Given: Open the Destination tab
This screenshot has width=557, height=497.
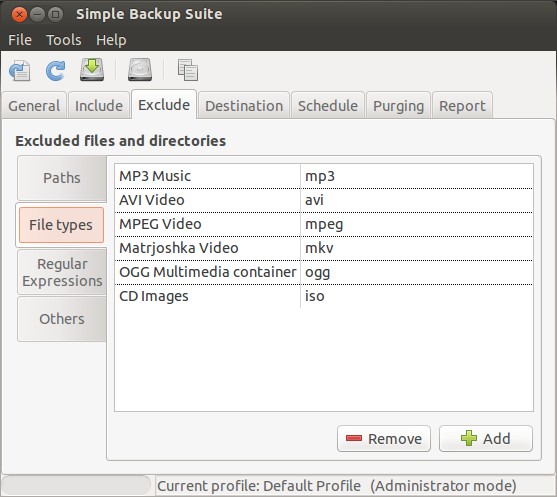Looking at the screenshot, I should click(x=244, y=106).
